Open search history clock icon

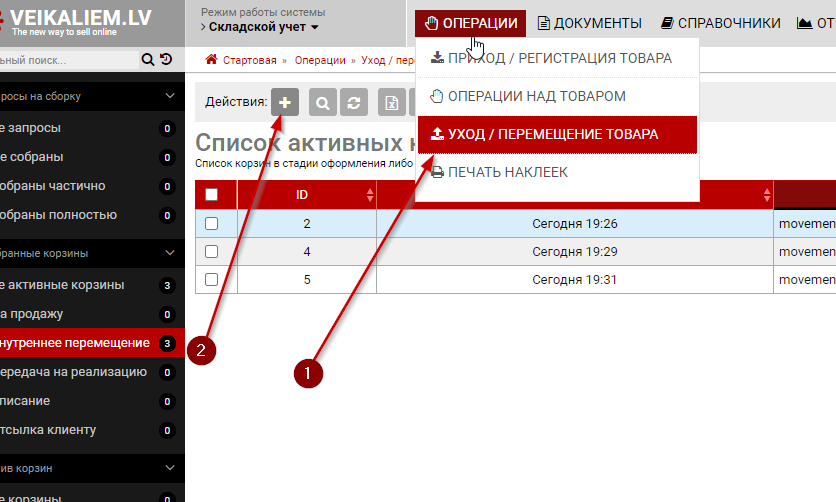[165, 59]
